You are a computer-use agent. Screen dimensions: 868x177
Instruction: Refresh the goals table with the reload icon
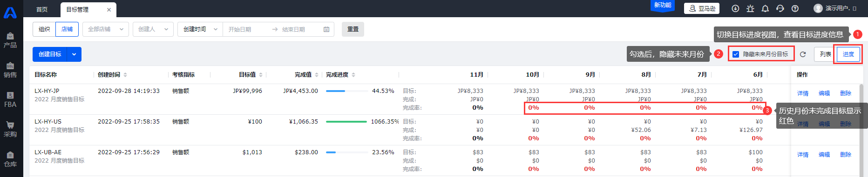point(803,54)
